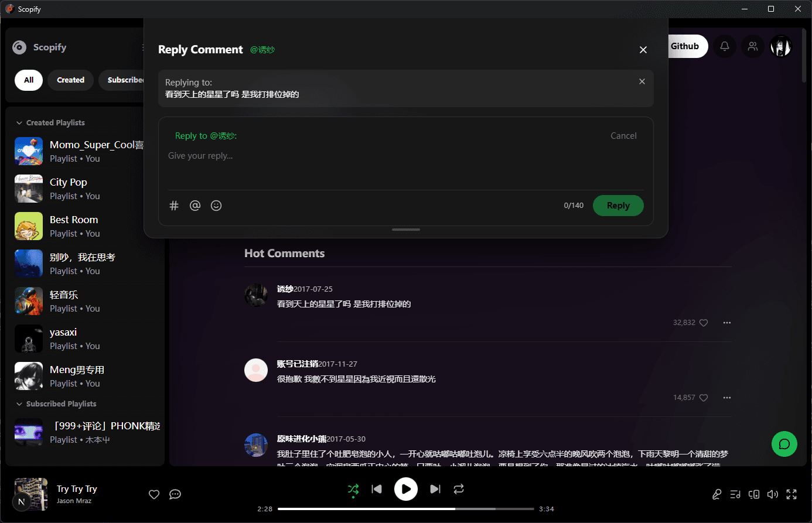
Task: Open comments for the current song
Action: (x=175, y=494)
